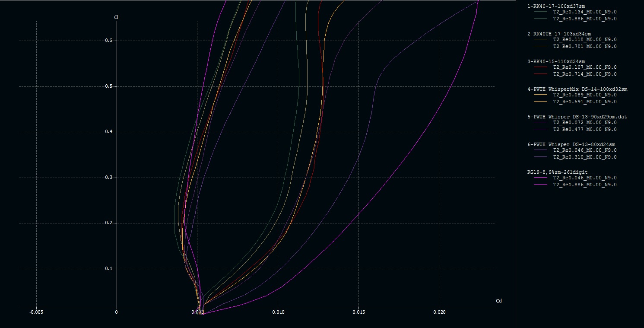Screen dimensions: 644x328
Task: Select the T2_Re0.477 polar legend entry
Action: click(584, 130)
